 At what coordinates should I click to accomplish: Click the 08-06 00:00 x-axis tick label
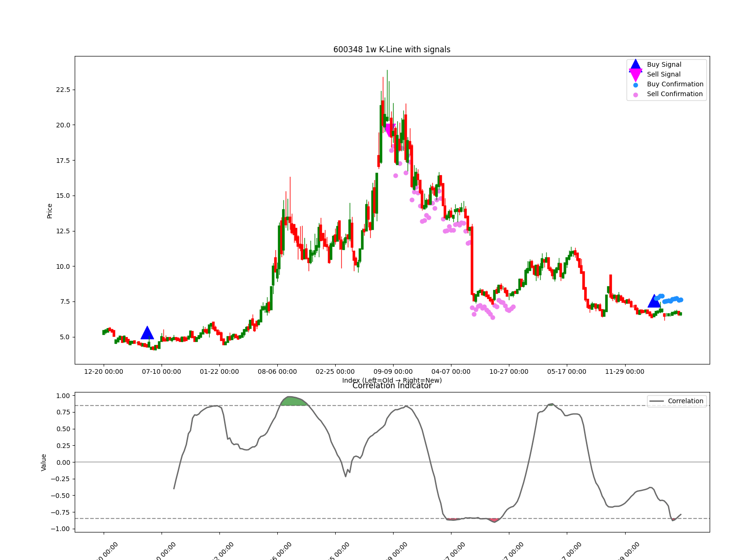click(277, 372)
